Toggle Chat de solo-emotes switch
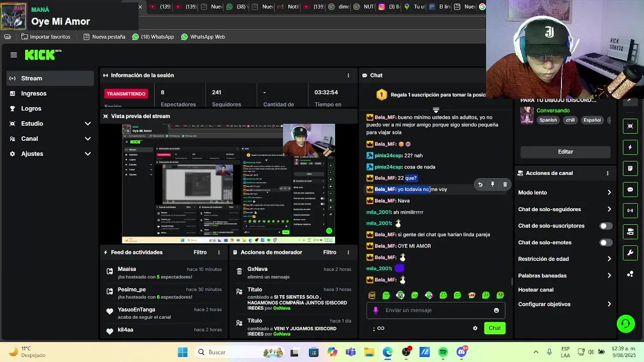This screenshot has width=644, height=362. pyautogui.click(x=606, y=242)
